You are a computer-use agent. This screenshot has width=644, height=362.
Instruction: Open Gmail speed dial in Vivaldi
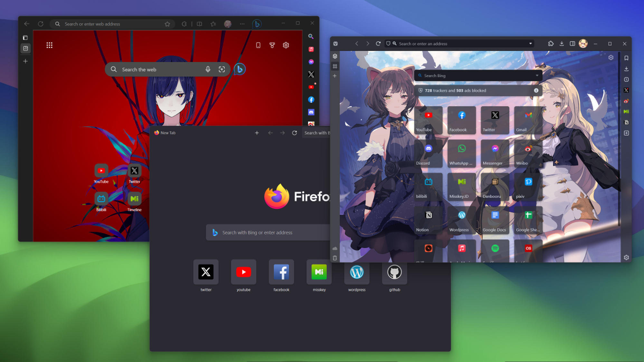(x=528, y=120)
